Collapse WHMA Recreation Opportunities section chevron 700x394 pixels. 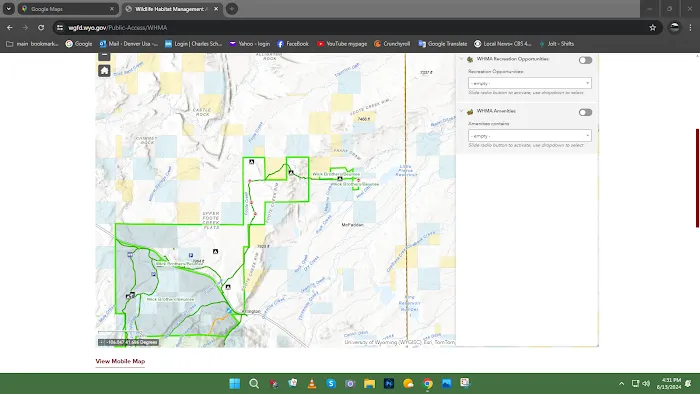pyautogui.click(x=461, y=59)
